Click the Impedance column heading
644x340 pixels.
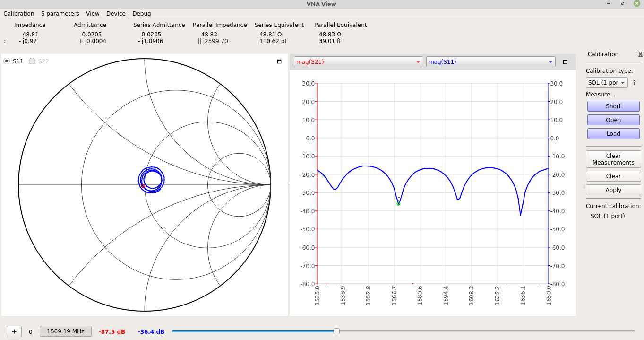[30, 25]
